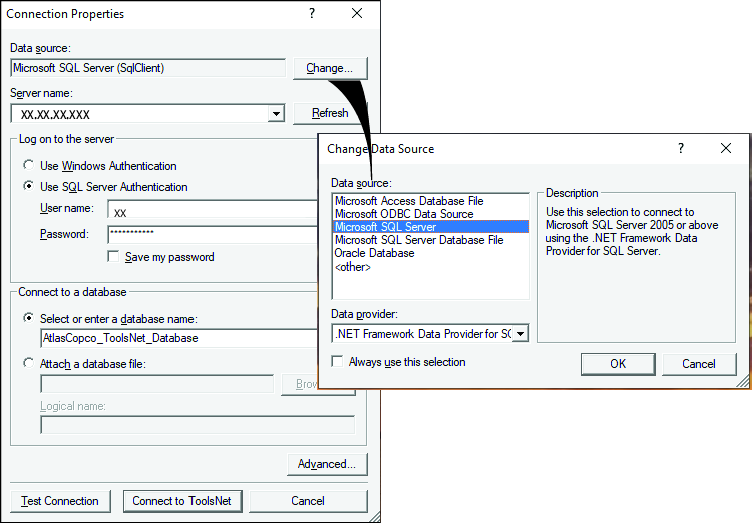Click the AtlasCopco_ToolsNet_Database name field
The height and width of the screenshot is (523, 752).
179,338
